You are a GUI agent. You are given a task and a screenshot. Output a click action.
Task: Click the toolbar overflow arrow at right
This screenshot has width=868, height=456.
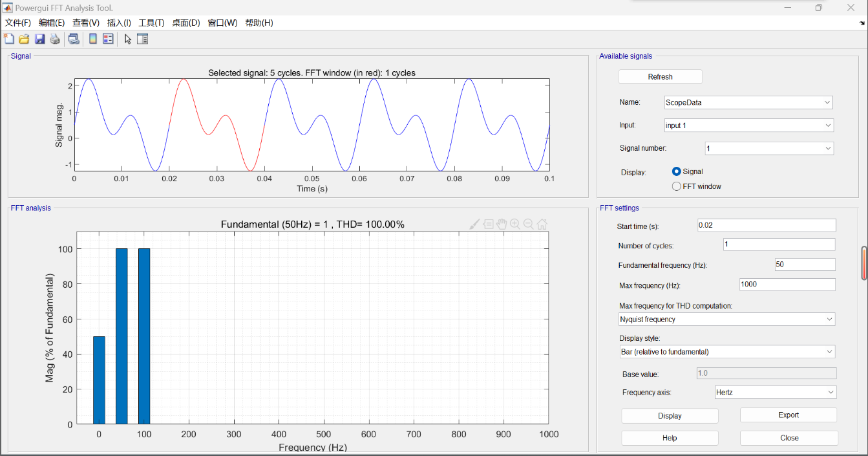(x=863, y=23)
